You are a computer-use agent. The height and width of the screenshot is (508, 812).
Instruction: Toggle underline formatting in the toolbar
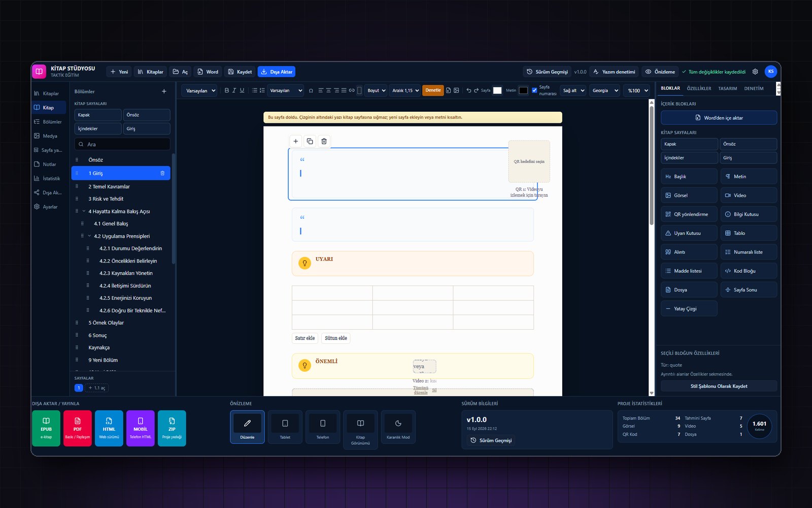click(x=242, y=90)
